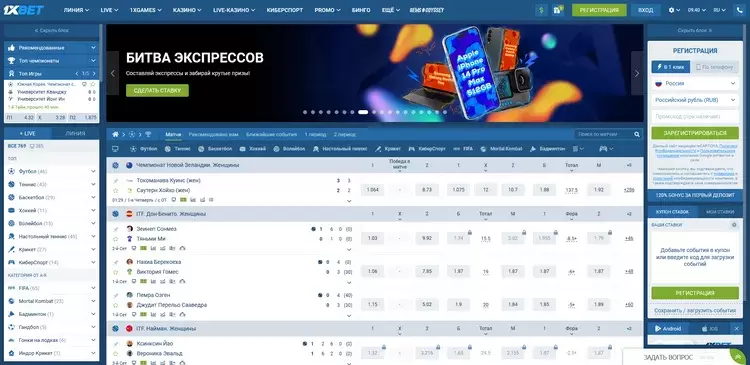The image size is (750, 365).
Task: Click 'Сохранить / загрузить события' link
Action: pyautogui.click(x=695, y=310)
